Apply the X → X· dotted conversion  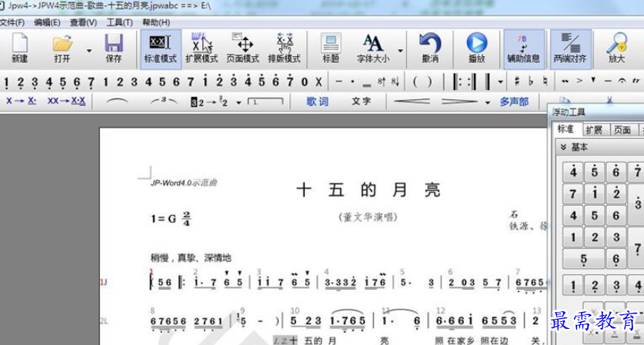pos(21,101)
